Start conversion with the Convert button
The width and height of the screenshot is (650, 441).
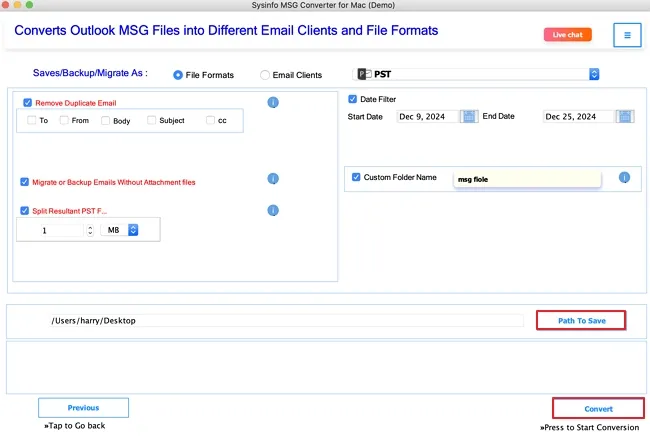(x=598, y=409)
